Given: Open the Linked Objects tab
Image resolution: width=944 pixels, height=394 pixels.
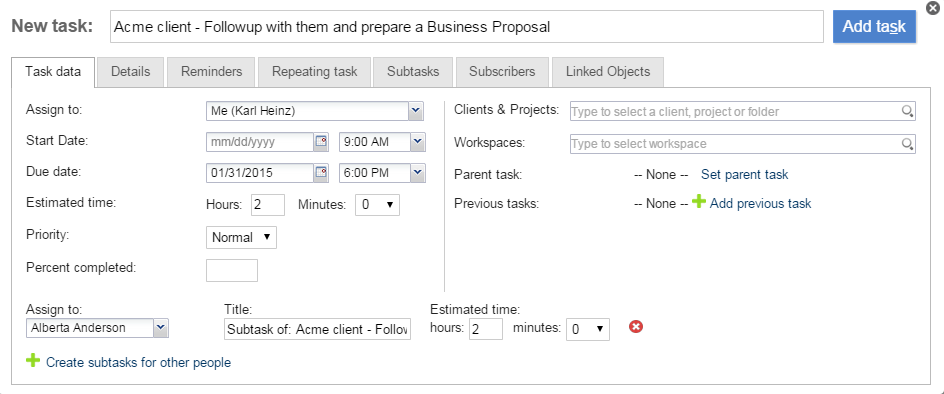Looking at the screenshot, I should [608, 72].
